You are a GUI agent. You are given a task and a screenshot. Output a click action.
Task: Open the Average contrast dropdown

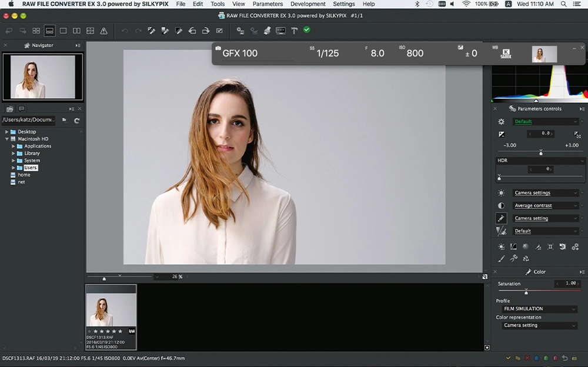[545, 206]
